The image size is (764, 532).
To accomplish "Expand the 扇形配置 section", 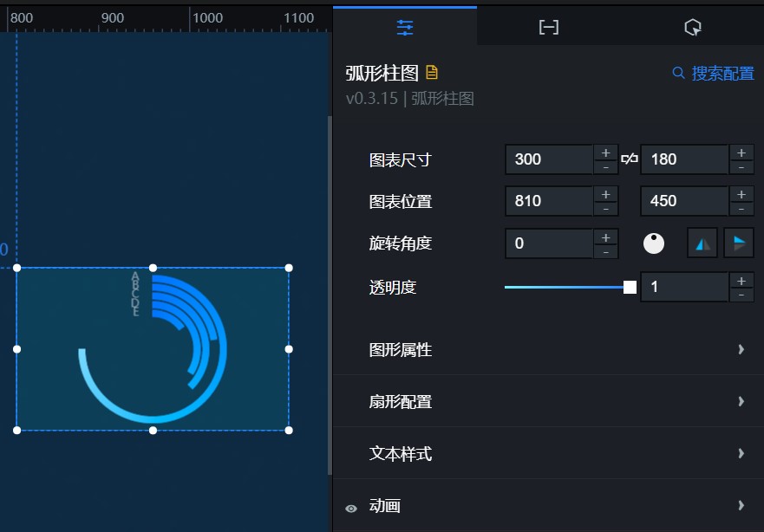I will [x=549, y=401].
